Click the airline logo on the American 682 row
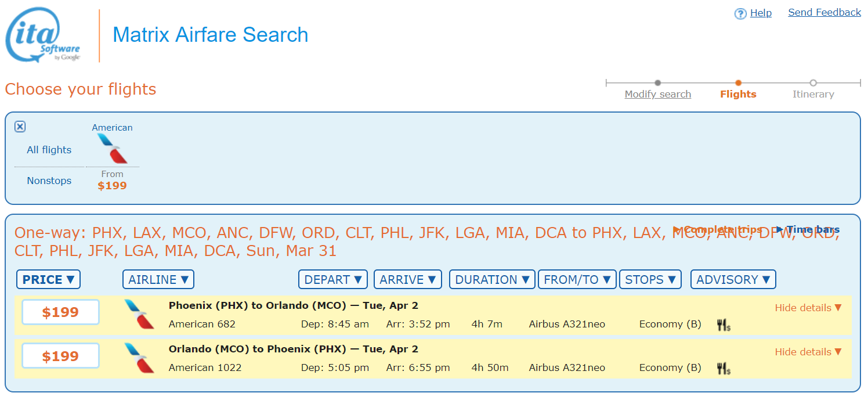 tap(139, 314)
